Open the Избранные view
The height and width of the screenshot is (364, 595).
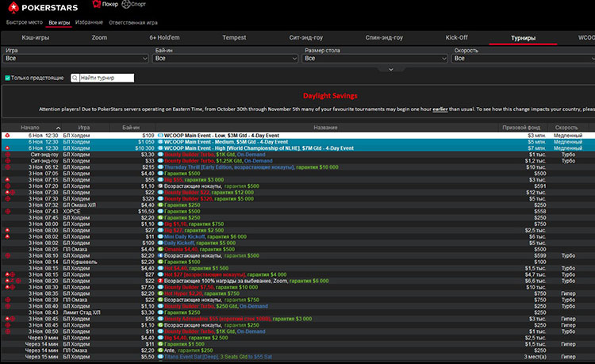tap(89, 22)
